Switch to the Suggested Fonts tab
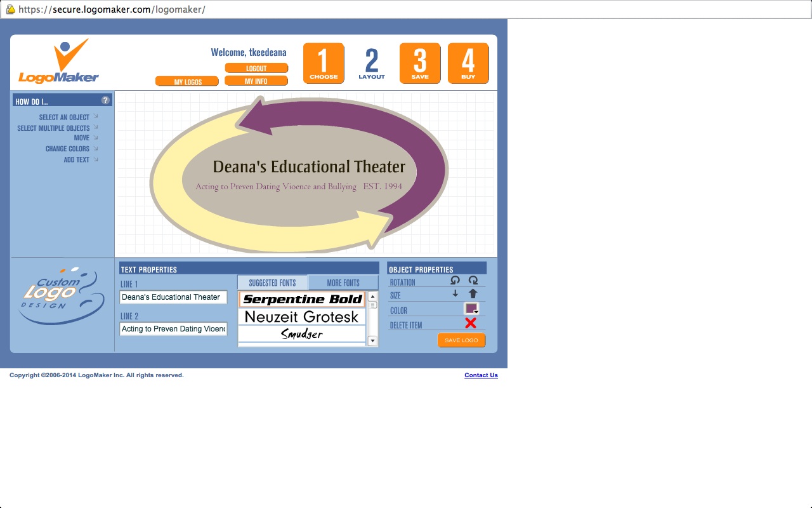This screenshot has height=508, width=812. 272,283
